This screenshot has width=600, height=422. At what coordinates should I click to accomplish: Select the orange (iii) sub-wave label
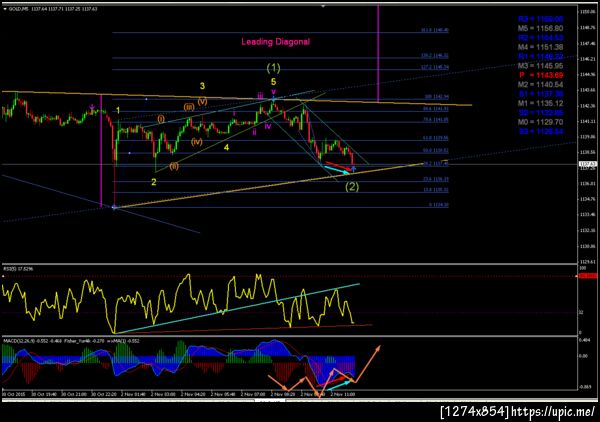tap(189, 107)
